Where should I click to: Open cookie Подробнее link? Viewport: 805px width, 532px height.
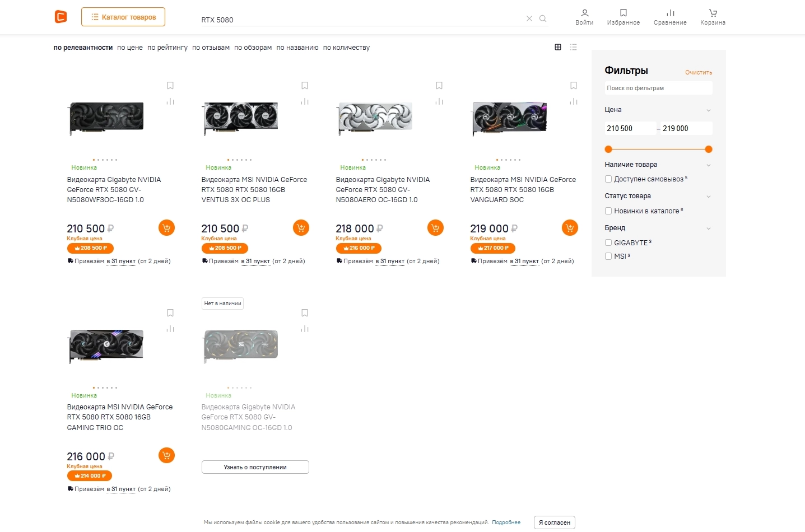(x=506, y=522)
